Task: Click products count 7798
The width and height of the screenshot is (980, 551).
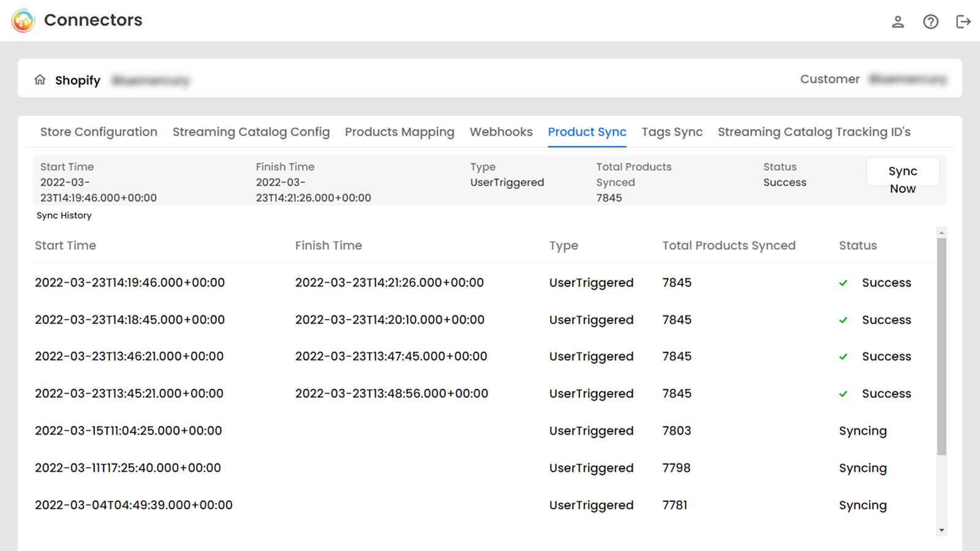Action: point(677,468)
